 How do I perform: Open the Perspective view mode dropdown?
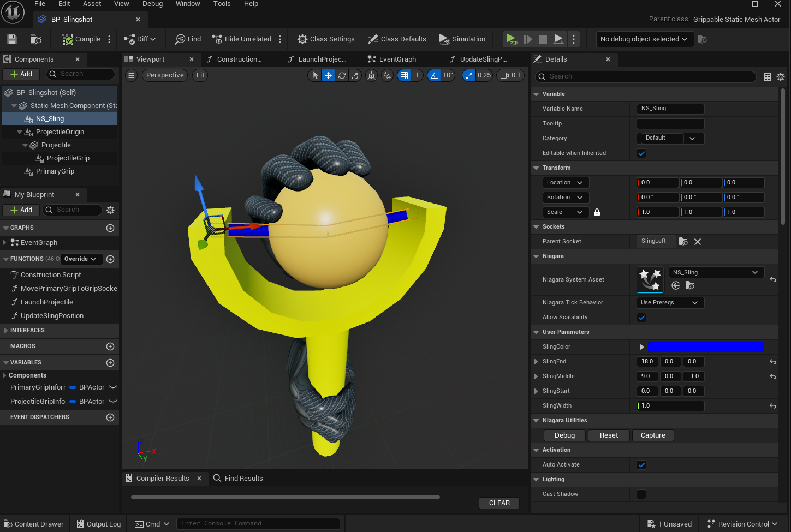coord(165,75)
